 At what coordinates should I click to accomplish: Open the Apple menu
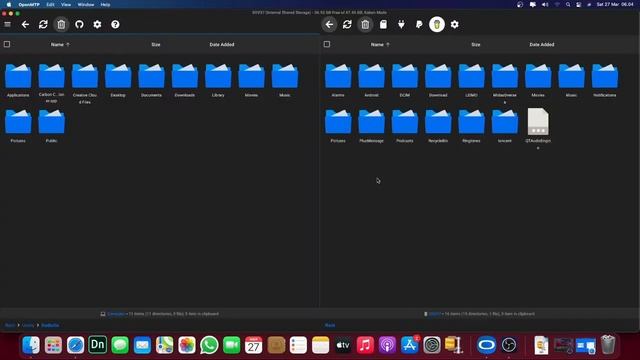(x=9, y=4)
